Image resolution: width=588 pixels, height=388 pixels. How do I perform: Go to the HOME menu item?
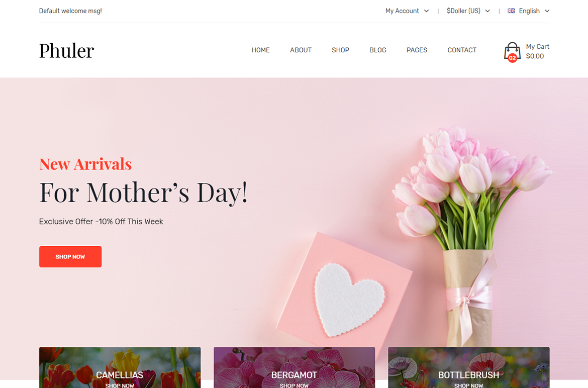[261, 50]
